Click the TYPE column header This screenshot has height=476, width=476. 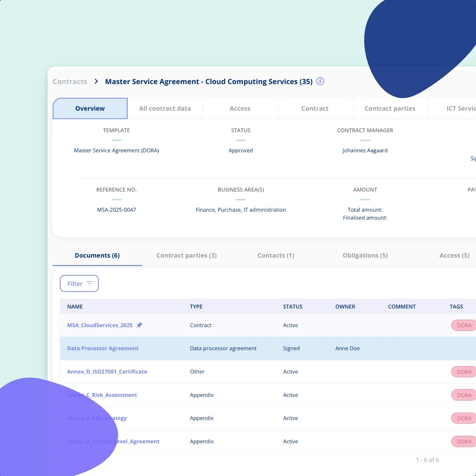196,306
